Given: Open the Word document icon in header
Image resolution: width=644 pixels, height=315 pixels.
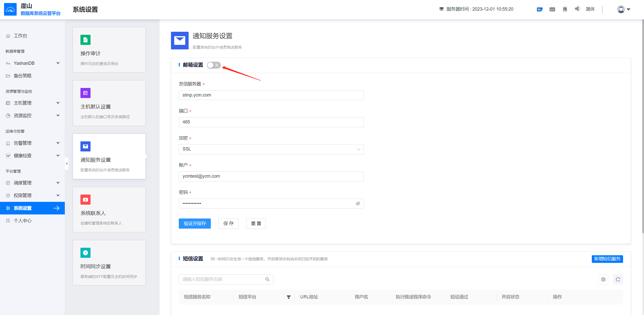Looking at the screenshot, I should click(540, 9).
